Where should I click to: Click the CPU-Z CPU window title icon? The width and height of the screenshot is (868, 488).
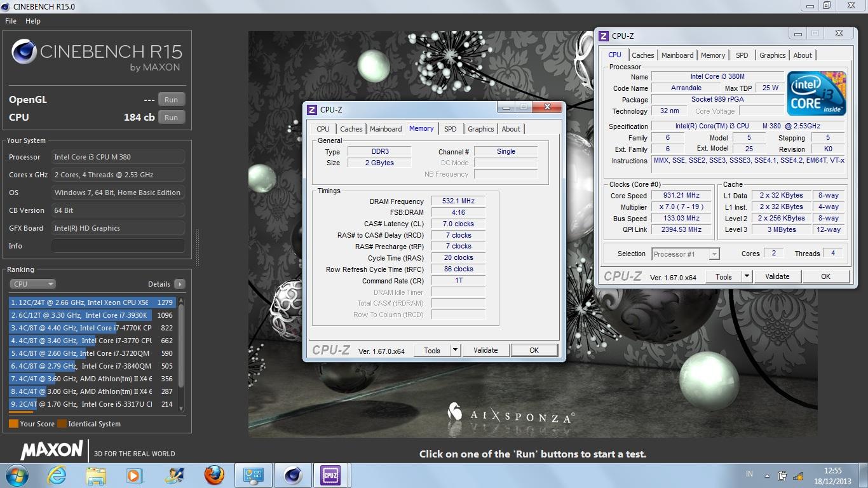pos(603,36)
